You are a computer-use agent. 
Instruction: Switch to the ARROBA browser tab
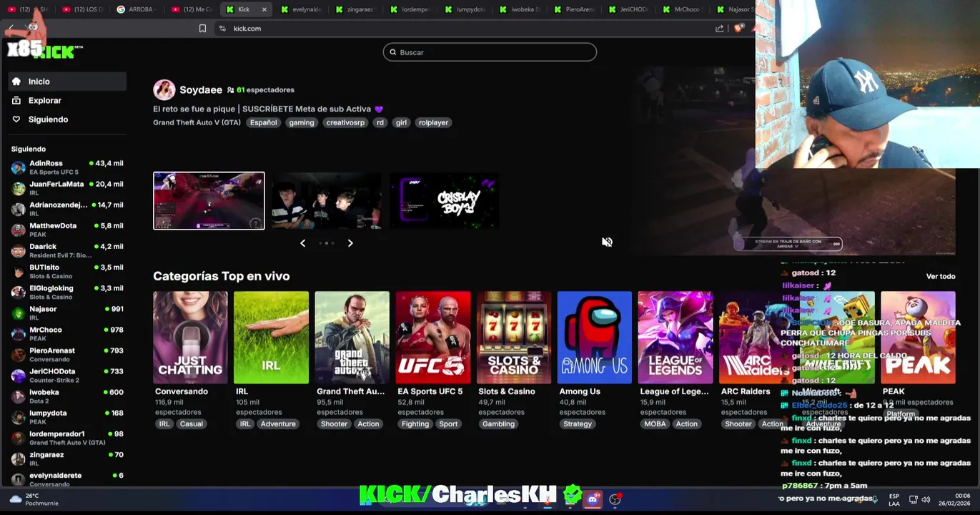pos(136,9)
